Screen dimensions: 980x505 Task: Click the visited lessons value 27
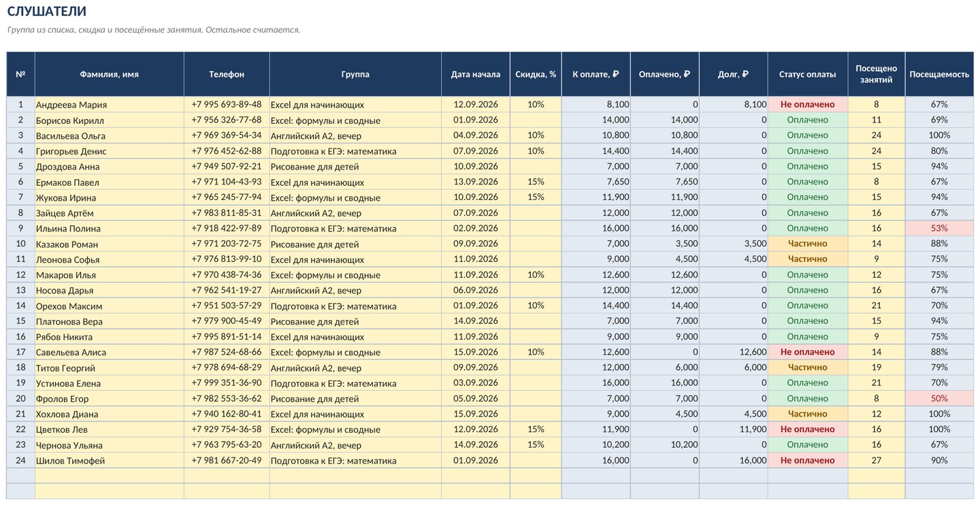[877, 461]
